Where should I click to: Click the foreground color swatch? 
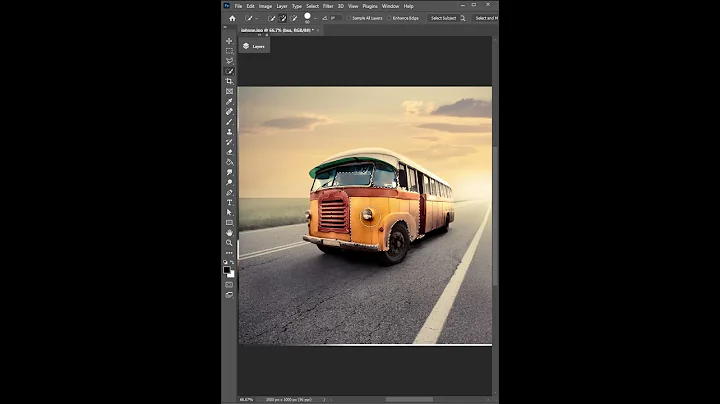[226, 270]
